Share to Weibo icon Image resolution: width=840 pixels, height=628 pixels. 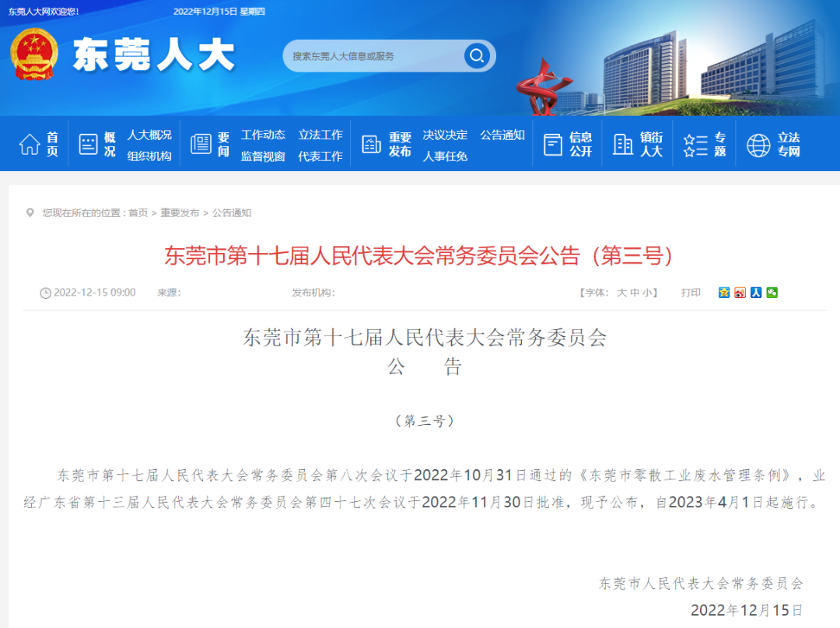tap(740, 293)
